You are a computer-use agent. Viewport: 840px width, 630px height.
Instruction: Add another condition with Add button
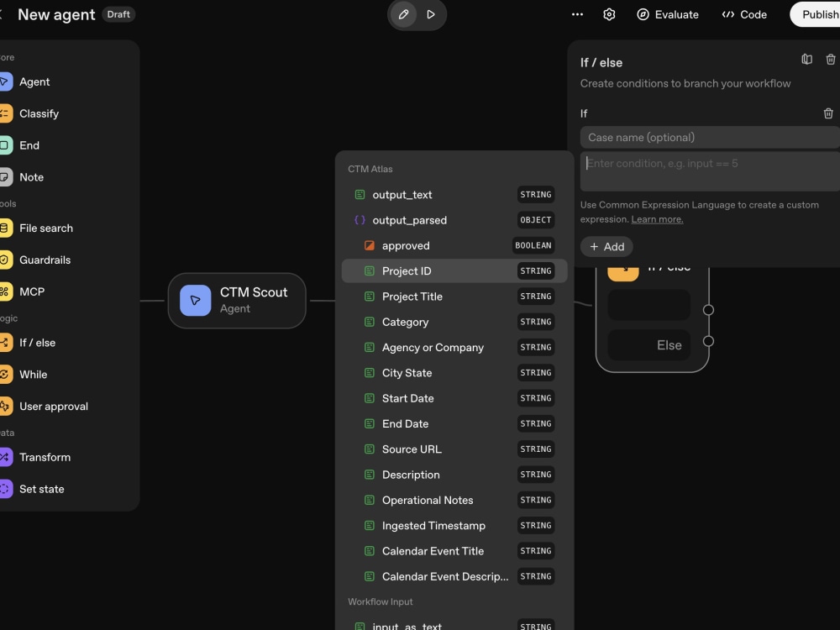[x=606, y=246]
